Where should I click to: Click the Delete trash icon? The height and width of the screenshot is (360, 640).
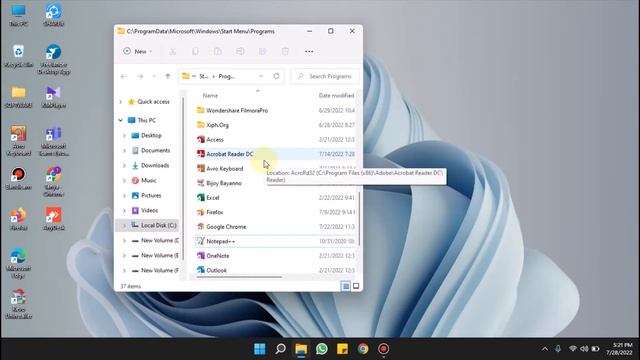(x=285, y=51)
